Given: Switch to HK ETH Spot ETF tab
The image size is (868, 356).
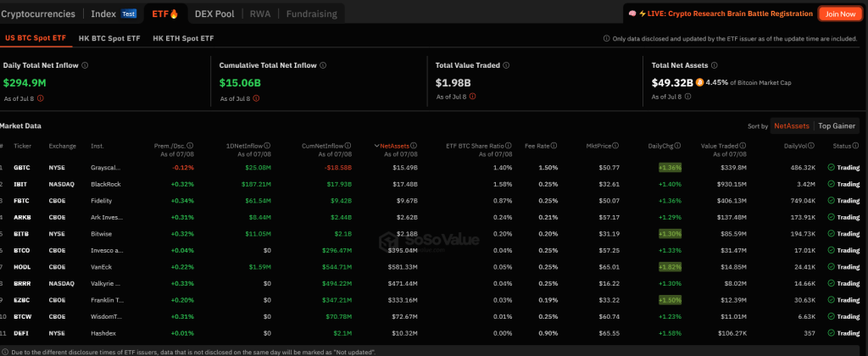Looking at the screenshot, I should (183, 39).
